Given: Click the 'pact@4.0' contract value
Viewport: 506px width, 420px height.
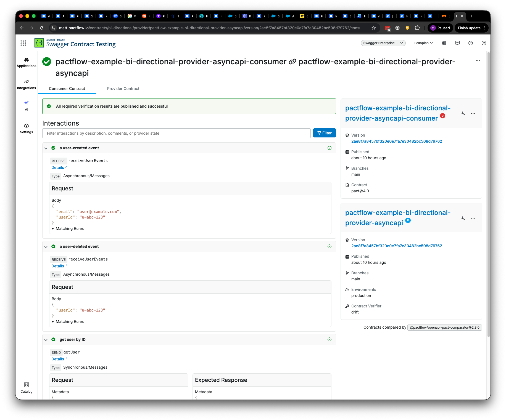Looking at the screenshot, I should [360, 191].
